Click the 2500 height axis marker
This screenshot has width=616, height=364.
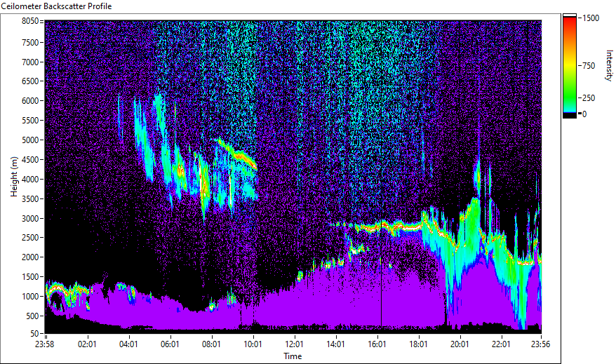click(x=30, y=238)
